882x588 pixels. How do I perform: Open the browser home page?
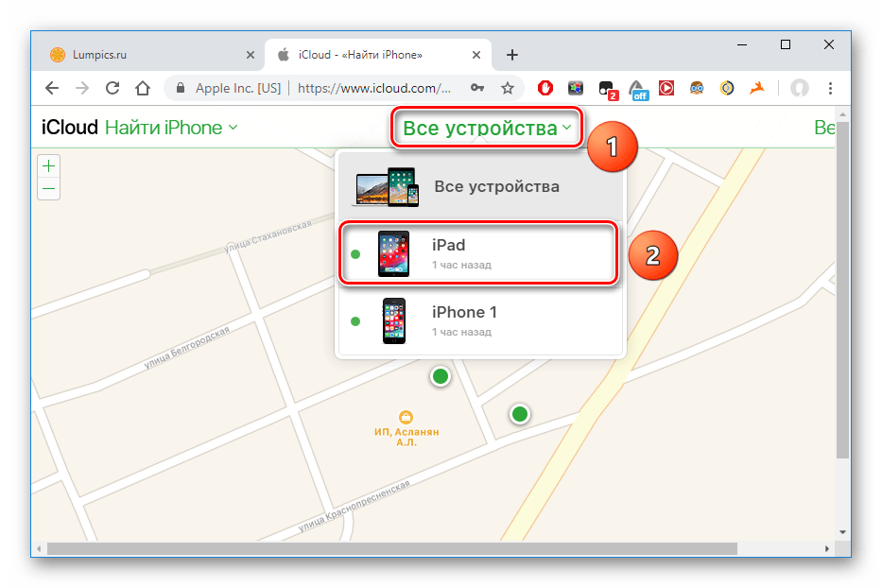pos(143,88)
